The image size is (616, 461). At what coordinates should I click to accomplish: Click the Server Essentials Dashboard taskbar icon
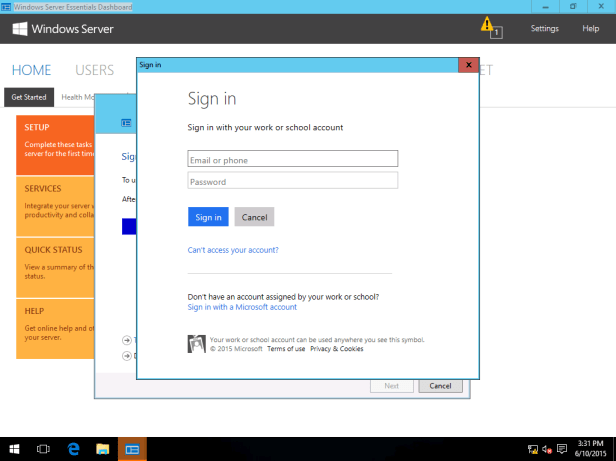[132, 450]
